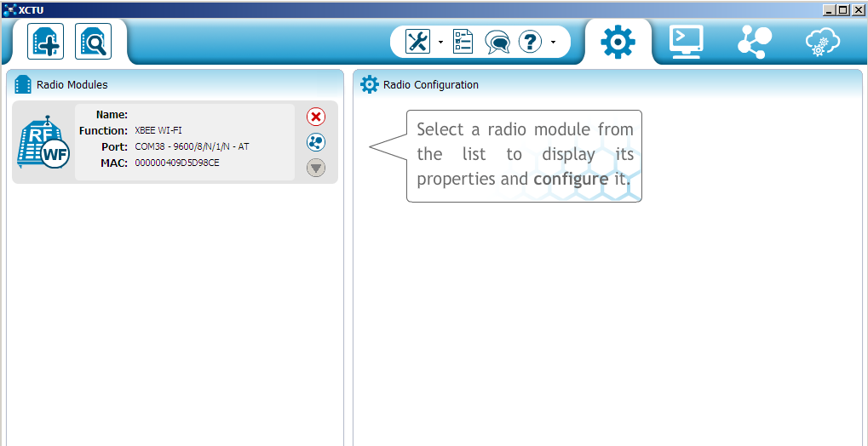Click the port text COM38 - 9600/8/N/1/N - AT
868x446 pixels.
click(193, 146)
